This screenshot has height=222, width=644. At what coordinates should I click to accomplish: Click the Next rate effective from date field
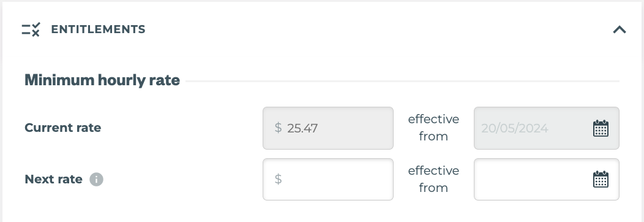pyautogui.click(x=546, y=180)
